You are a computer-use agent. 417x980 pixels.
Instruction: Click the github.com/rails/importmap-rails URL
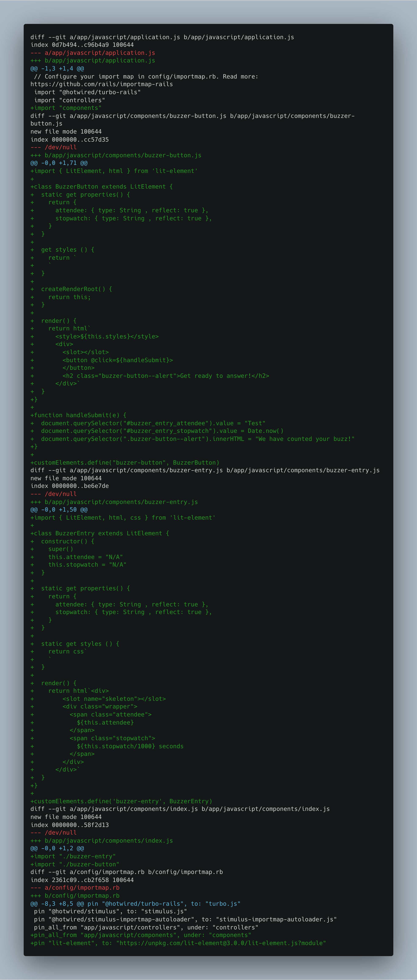102,84
